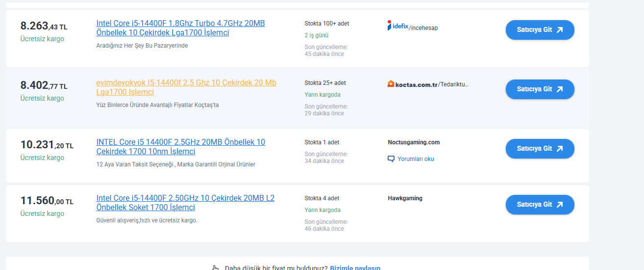Click the comment bubble icon beside Yorumları oku
The width and height of the screenshot is (644, 270).
click(x=391, y=159)
